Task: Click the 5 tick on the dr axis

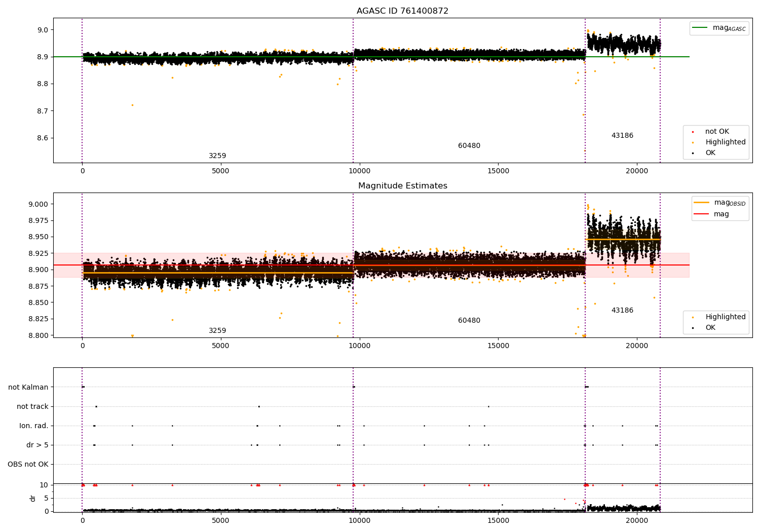Action: (46, 499)
